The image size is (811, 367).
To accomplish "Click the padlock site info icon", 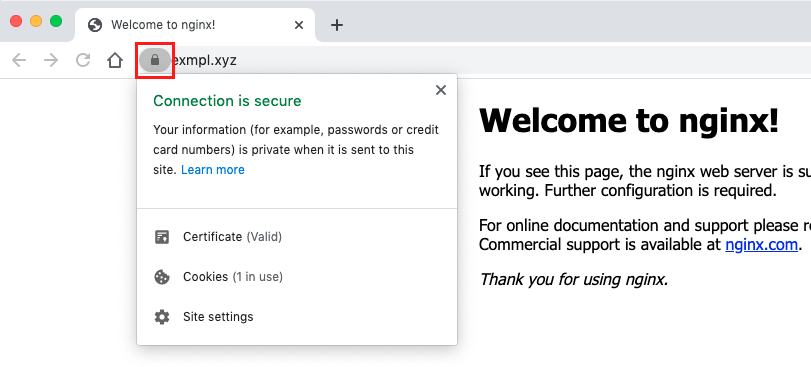I will [x=155, y=60].
